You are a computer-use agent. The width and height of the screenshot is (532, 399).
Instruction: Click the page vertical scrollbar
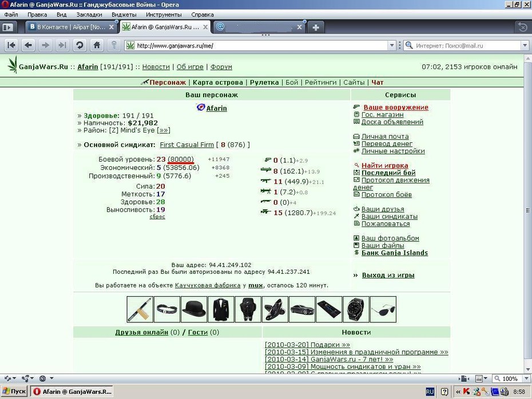528,210
